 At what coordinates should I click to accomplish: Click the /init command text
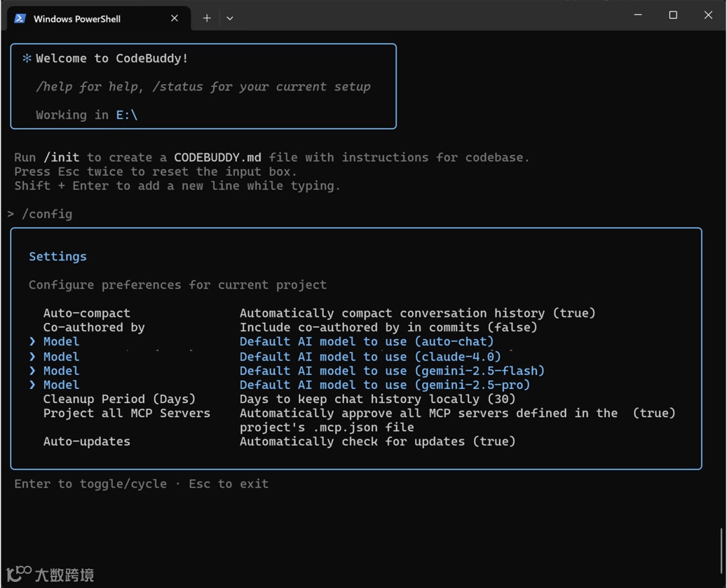61,157
